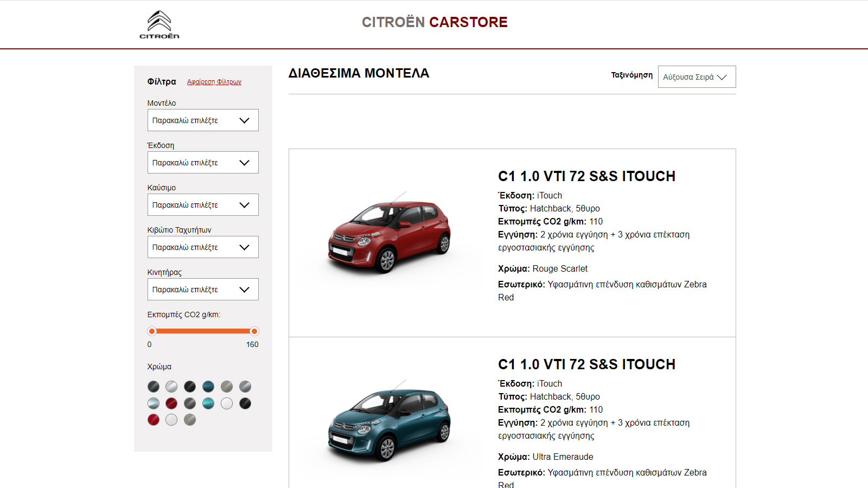Screen dimensions: 868x488
Task: Open the Μοντέλο filter dropdown
Action: [203, 120]
